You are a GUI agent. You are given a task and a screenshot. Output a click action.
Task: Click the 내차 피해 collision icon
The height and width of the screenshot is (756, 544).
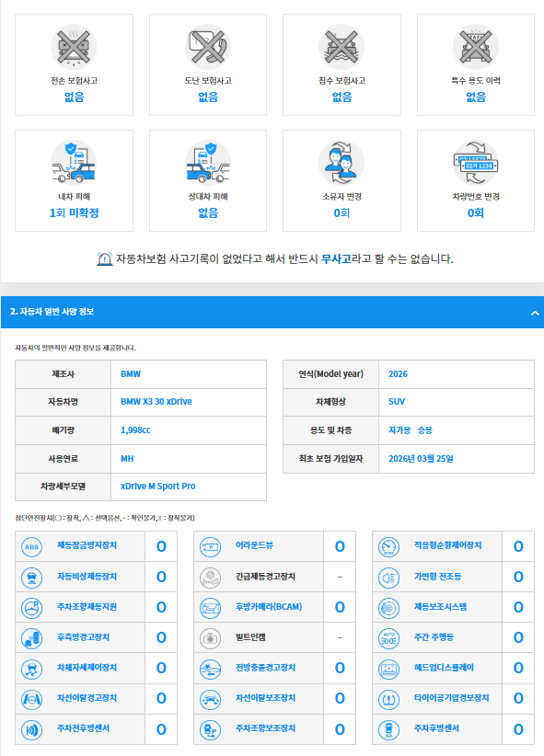click(x=74, y=163)
